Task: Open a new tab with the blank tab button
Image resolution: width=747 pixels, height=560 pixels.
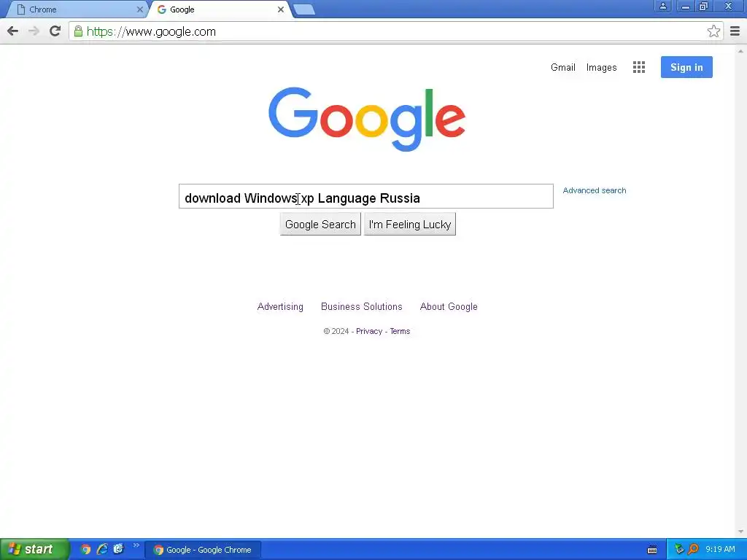Action: pos(304,9)
